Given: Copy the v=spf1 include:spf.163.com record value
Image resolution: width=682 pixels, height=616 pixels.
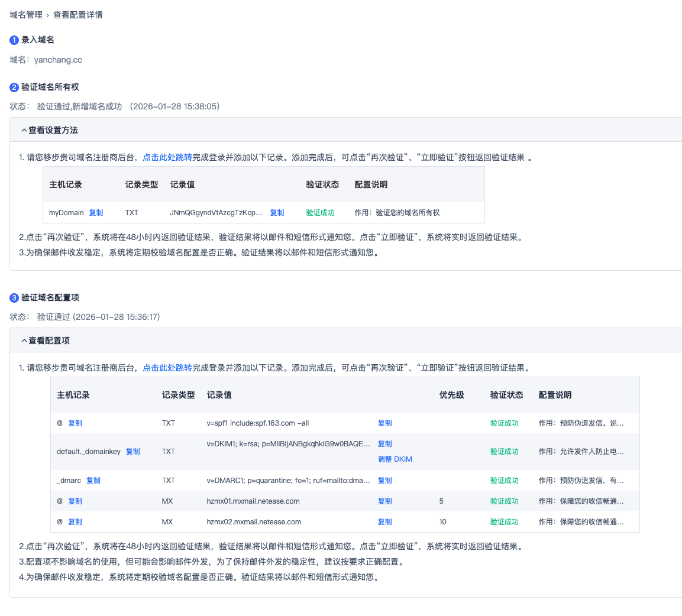Looking at the screenshot, I should [x=384, y=423].
